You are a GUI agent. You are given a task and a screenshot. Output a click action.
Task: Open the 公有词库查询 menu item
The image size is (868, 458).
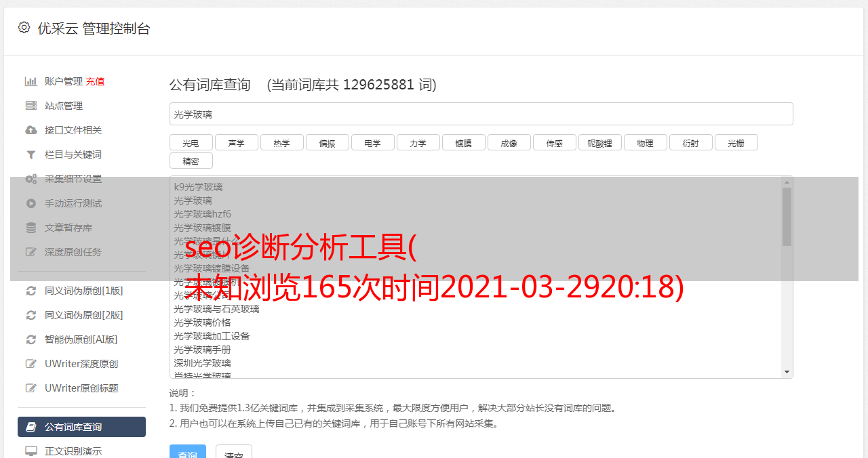(81, 427)
